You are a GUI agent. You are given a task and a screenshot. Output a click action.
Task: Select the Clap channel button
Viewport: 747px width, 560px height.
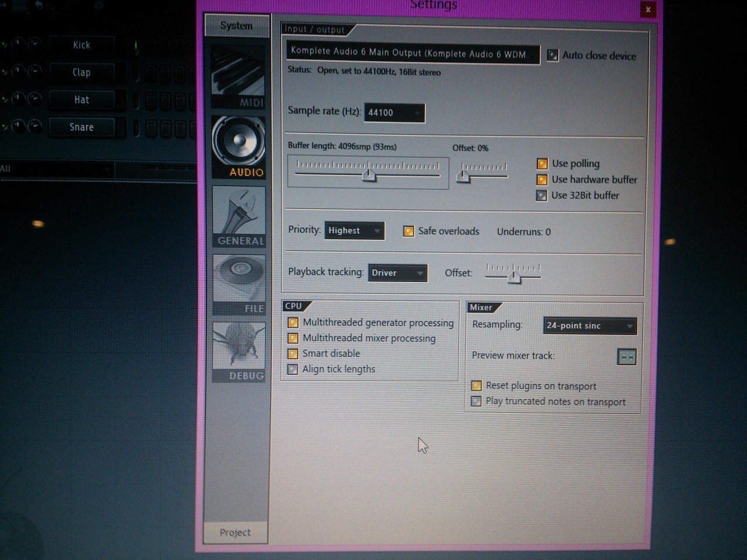82,72
